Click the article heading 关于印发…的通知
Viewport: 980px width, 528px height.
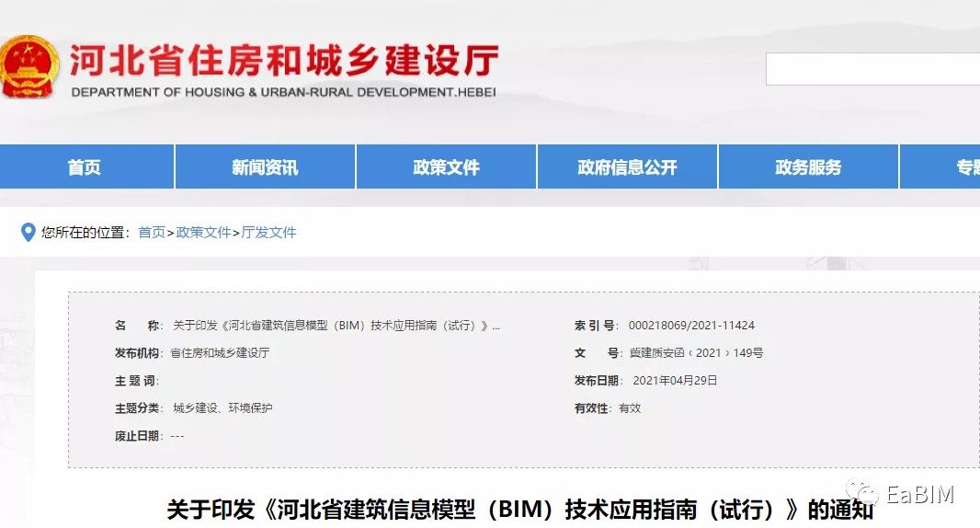point(520,510)
